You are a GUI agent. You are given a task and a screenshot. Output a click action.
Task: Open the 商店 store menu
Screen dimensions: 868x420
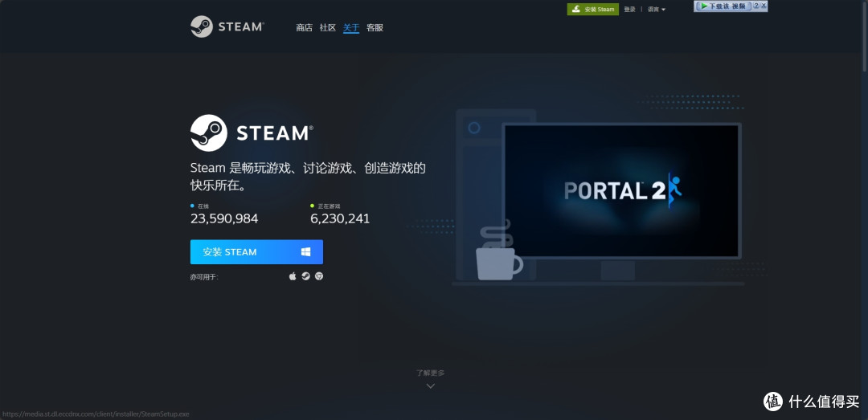tap(304, 27)
